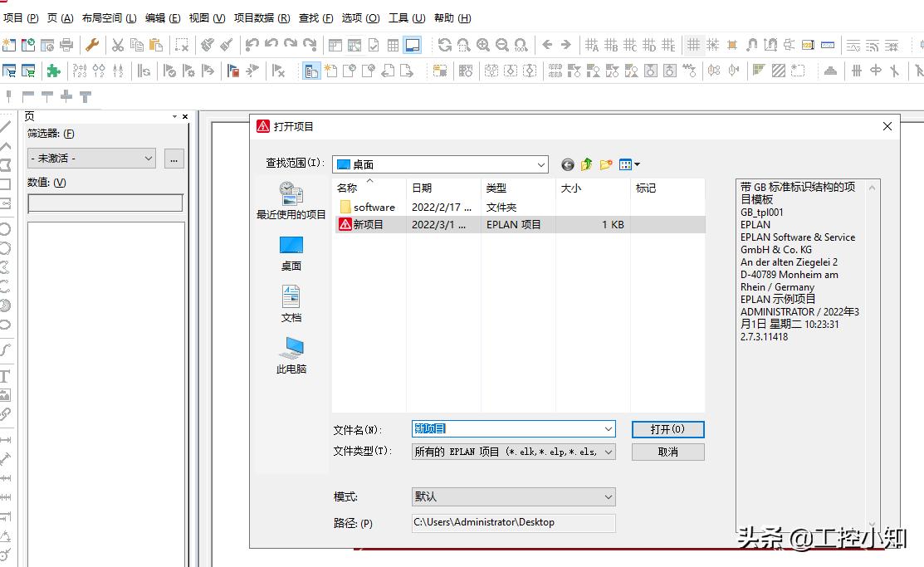Image resolution: width=924 pixels, height=567 pixels.
Task: Select the 新项目 EPLAN project file
Action: tap(520, 225)
